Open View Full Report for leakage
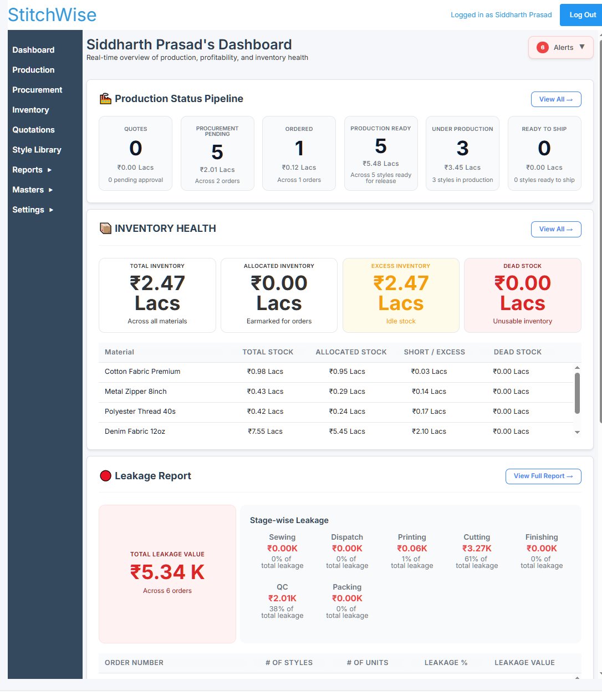Viewport: 602px width, 700px height. point(543,476)
